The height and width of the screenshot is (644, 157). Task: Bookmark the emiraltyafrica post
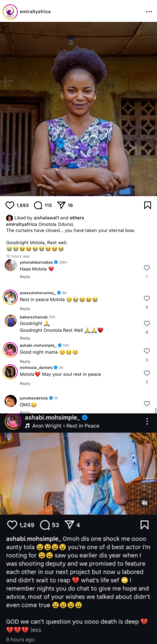click(147, 205)
